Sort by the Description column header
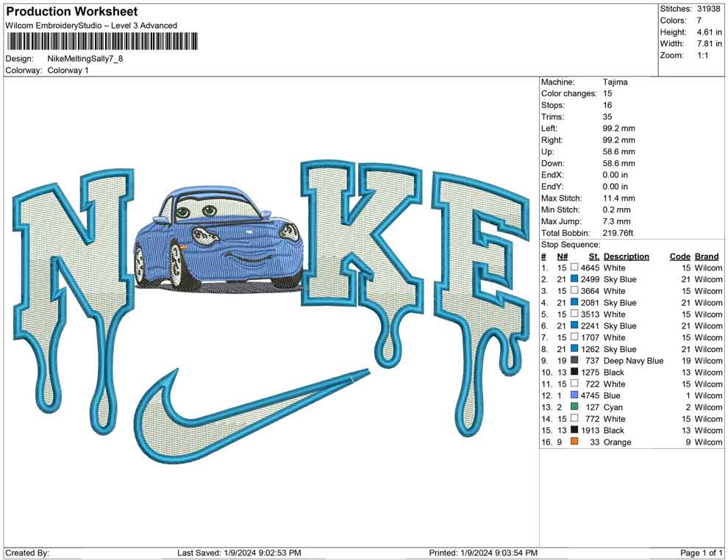 (626, 256)
